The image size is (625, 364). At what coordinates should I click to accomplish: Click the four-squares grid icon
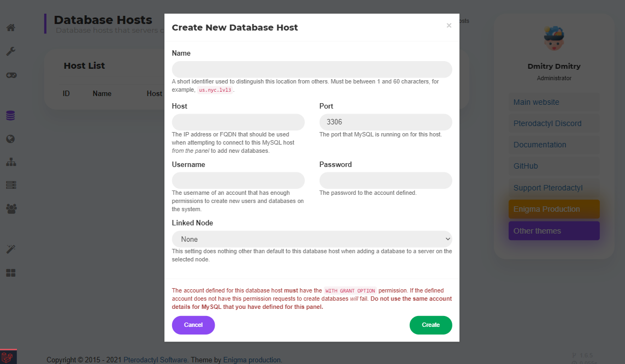coord(11,273)
